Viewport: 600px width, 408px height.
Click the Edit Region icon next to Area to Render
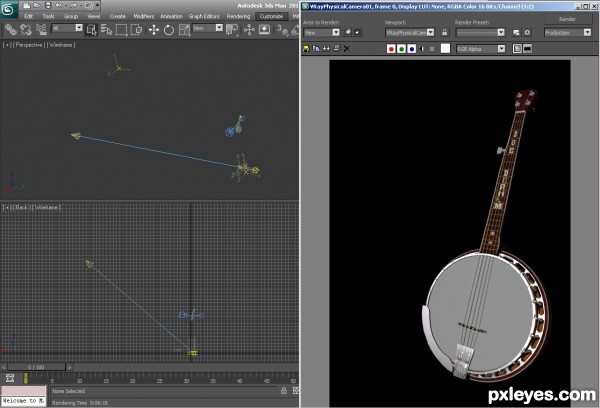[347, 32]
